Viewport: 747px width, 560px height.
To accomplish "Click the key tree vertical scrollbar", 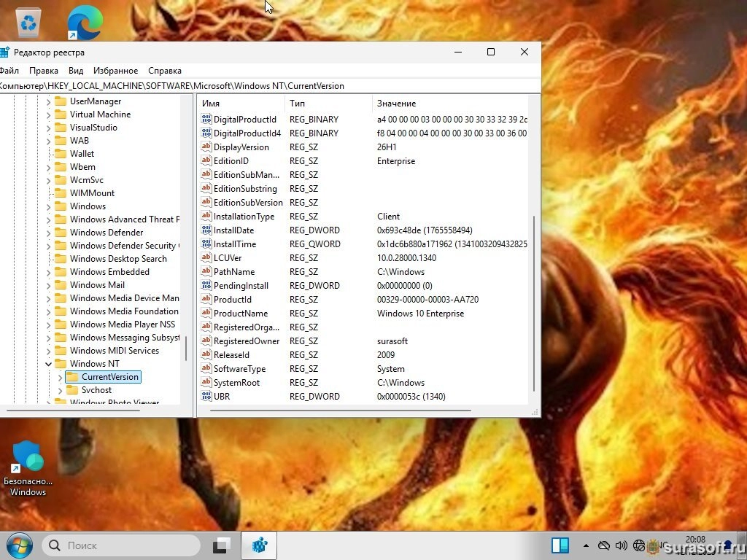I will click(186, 348).
